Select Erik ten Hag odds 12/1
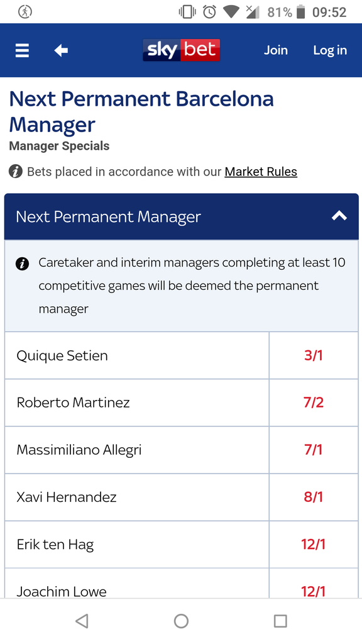This screenshot has height=644, width=362. tap(314, 545)
